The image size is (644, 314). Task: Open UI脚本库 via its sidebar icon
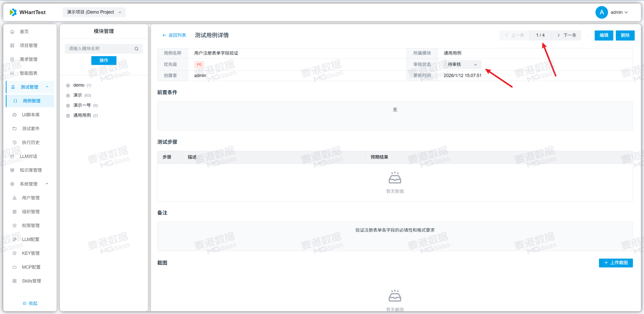click(15, 115)
